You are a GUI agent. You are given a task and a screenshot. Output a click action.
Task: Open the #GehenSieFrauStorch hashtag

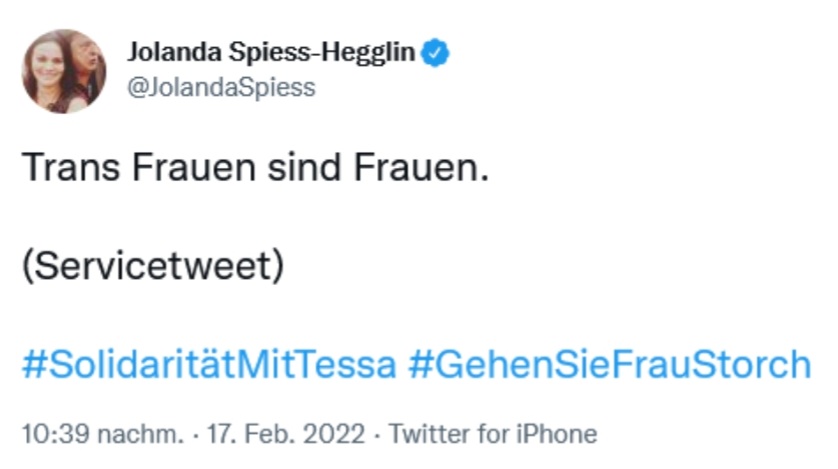coord(610,364)
